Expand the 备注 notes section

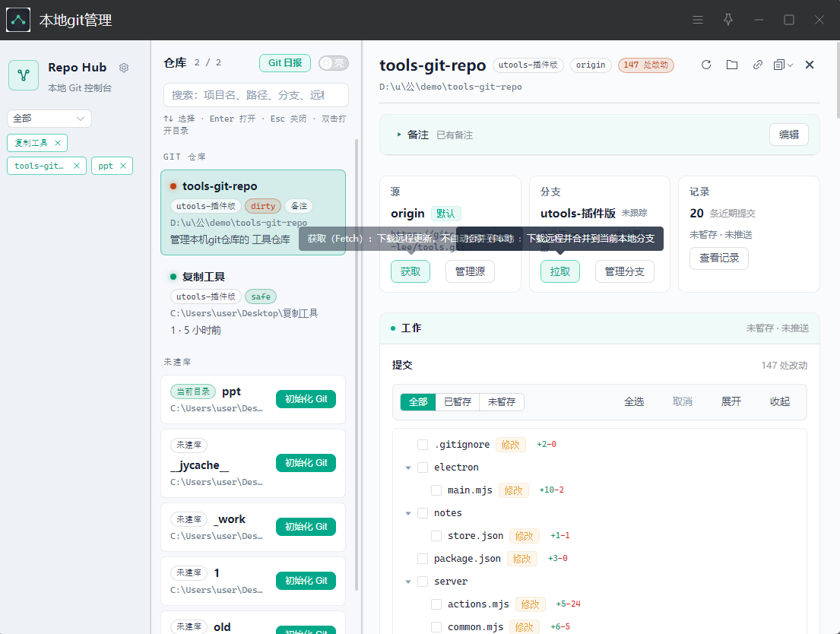[x=399, y=135]
